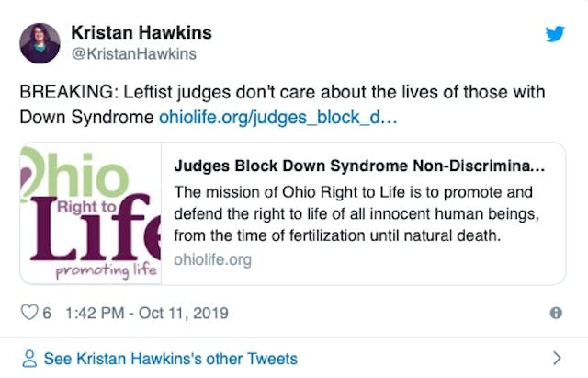Like the tweet with heart icon
Viewport: 588px width, 378px height.
(28, 313)
